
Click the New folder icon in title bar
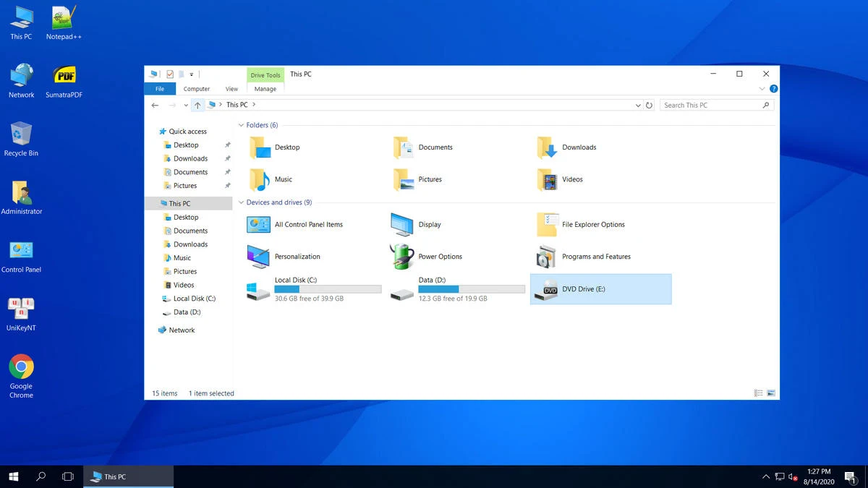(181, 74)
